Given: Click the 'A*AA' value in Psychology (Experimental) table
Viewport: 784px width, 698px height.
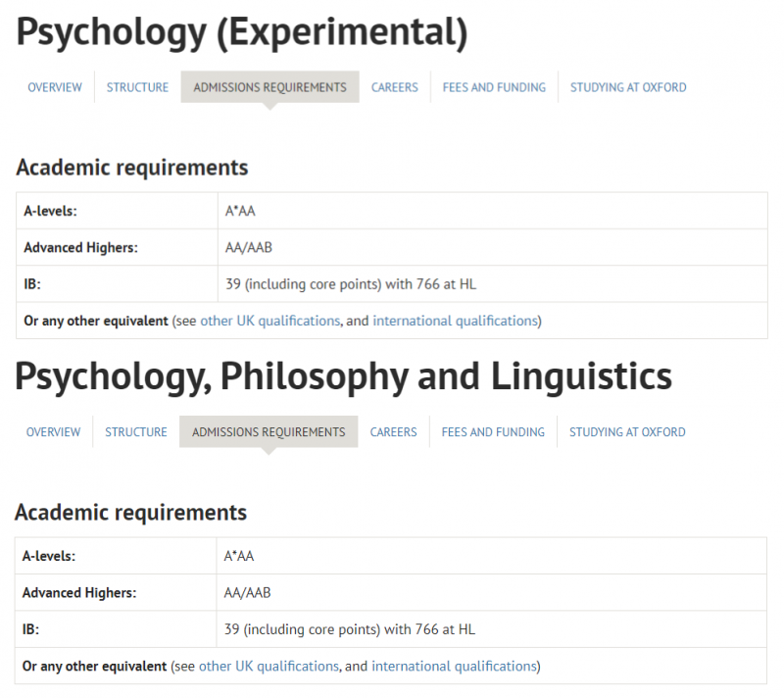Looking at the screenshot, I should [x=240, y=211].
